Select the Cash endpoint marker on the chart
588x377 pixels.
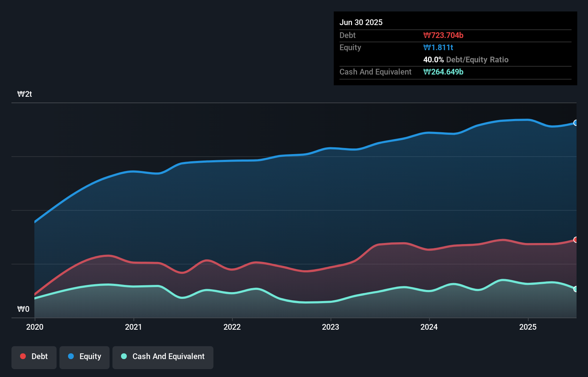pyautogui.click(x=576, y=288)
